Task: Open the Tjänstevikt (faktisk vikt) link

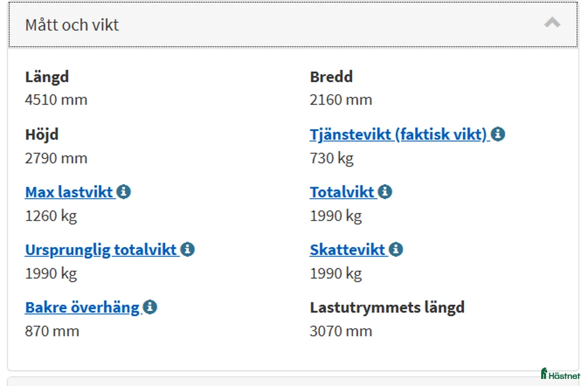Action: tap(398, 134)
